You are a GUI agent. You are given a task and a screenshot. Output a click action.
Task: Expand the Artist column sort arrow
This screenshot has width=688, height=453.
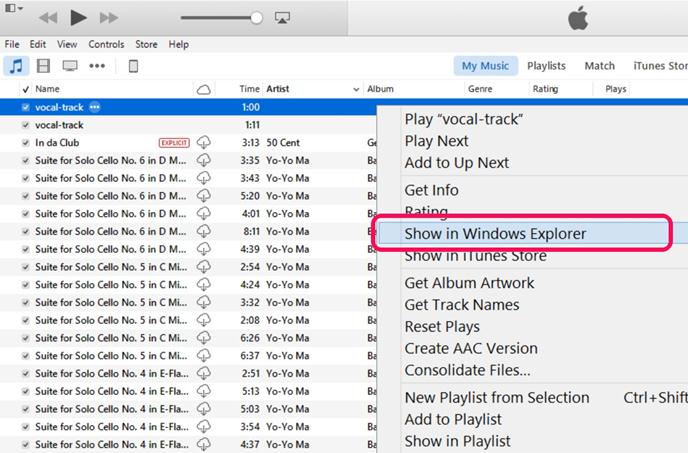point(356,90)
